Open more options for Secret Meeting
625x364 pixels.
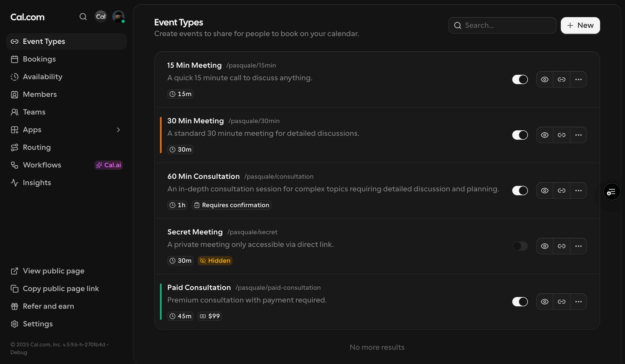click(579, 246)
